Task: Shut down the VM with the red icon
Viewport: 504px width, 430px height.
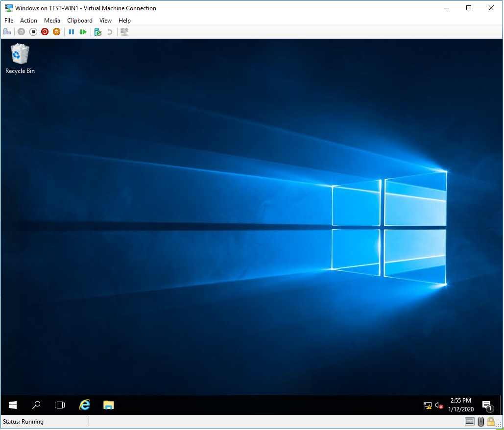Action: coord(45,32)
